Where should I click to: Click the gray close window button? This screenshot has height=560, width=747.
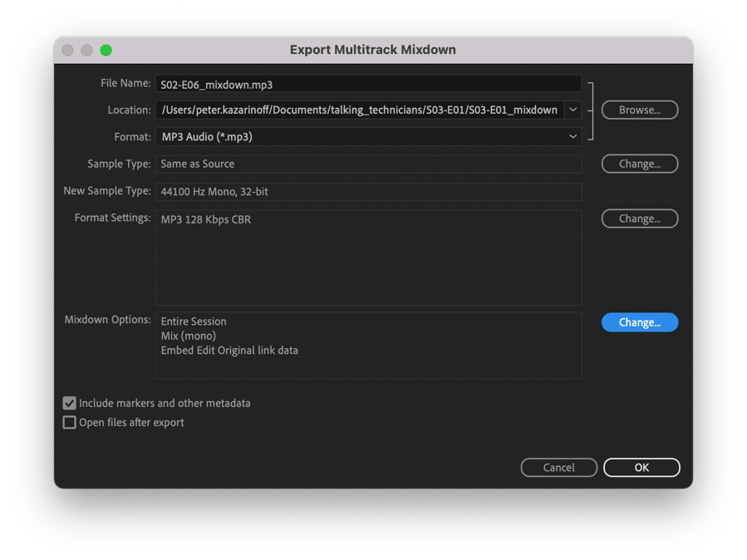pyautogui.click(x=68, y=51)
